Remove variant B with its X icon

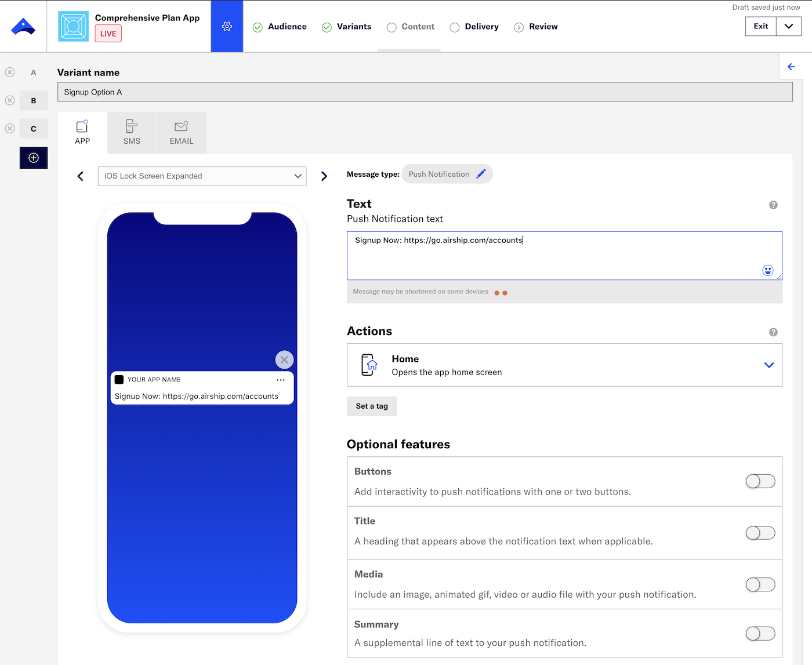click(x=10, y=100)
